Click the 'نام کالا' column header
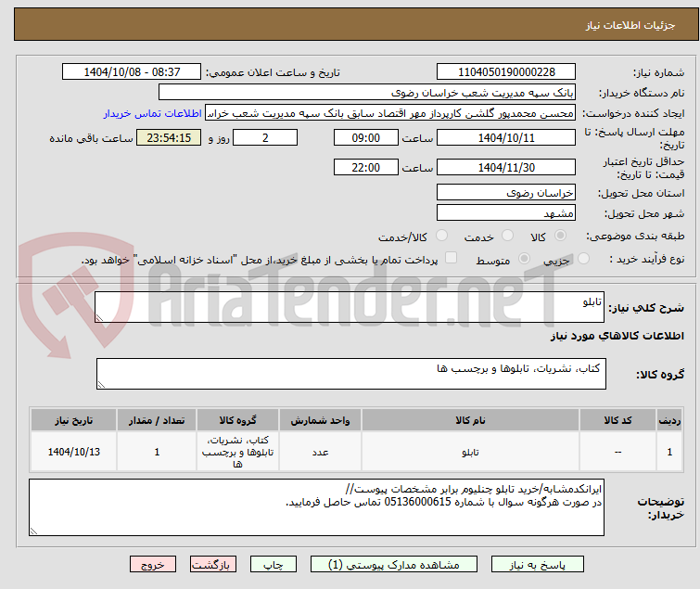Screen dimensions: 700x589 [471, 420]
